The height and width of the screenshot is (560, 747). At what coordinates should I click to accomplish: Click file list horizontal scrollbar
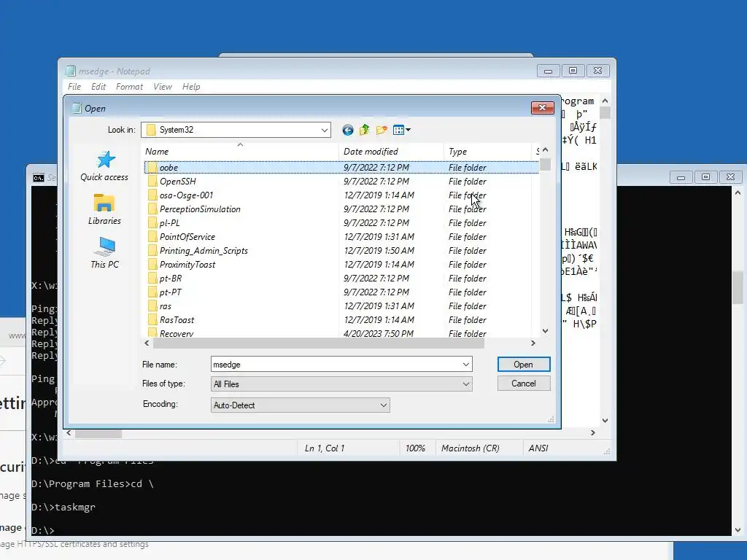pos(319,343)
